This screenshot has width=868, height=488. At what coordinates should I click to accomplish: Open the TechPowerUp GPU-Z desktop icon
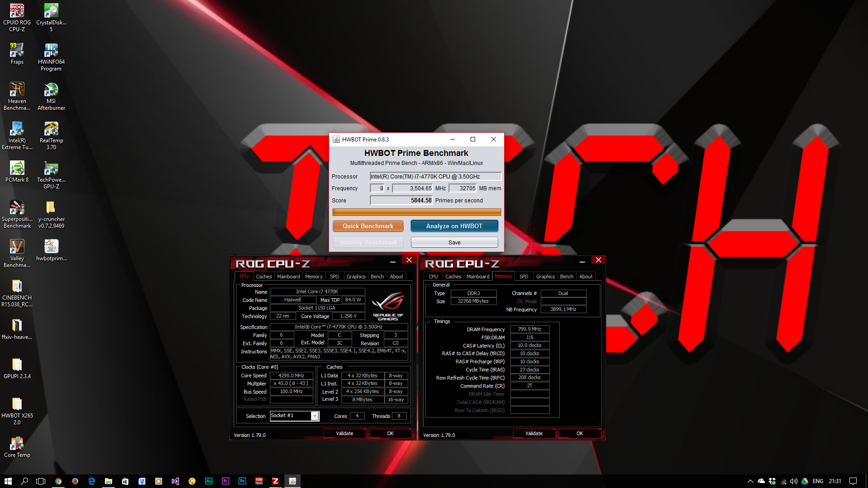point(51,175)
